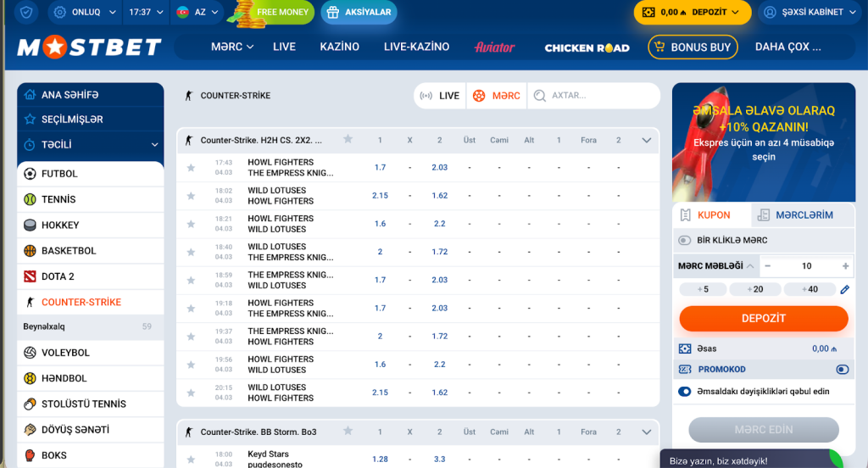Increase bet amount with plus stepper
The image size is (868, 468).
tap(845, 266)
